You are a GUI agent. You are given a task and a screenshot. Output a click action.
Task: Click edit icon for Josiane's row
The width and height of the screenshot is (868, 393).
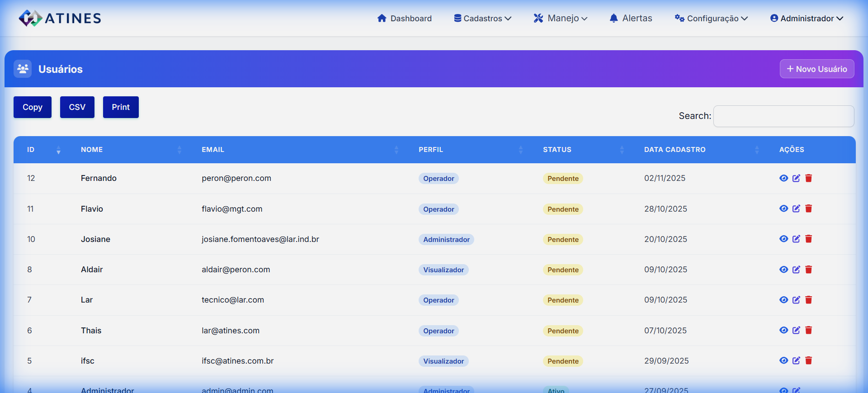(796, 239)
